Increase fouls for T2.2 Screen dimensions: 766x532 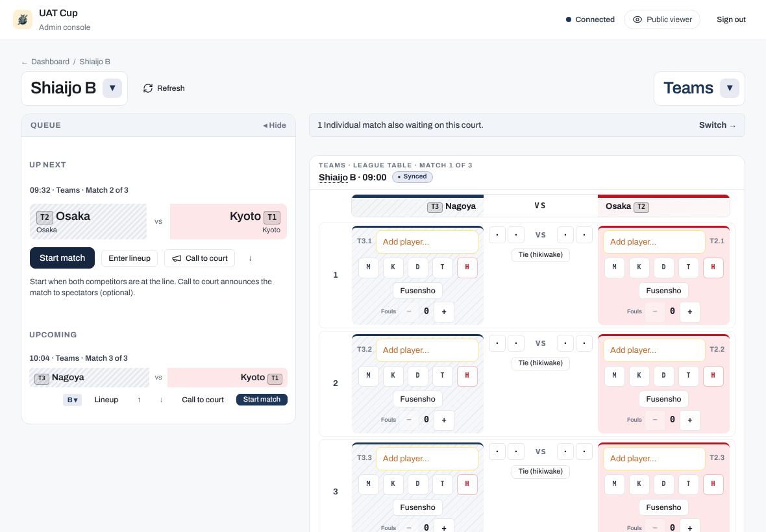point(690,420)
